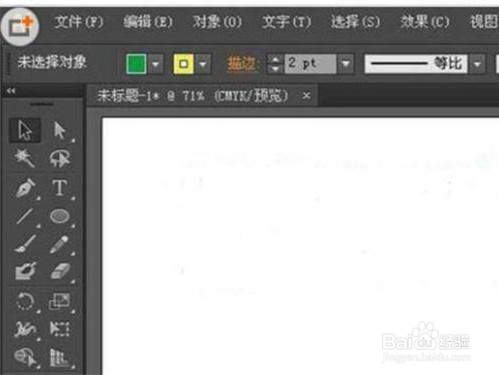
Task: Open the 文件(F) menu
Action: [79, 23]
